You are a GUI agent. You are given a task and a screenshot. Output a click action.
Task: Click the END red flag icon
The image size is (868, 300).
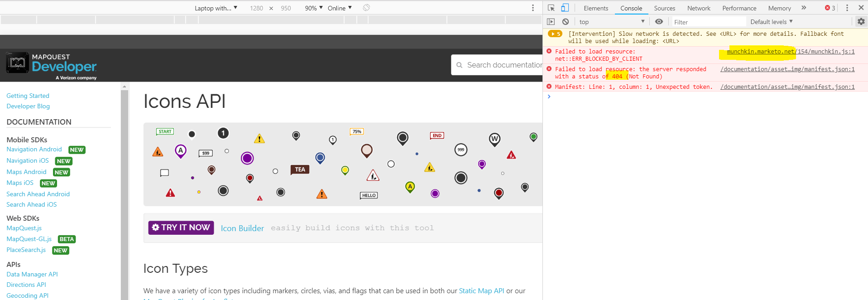437,135
